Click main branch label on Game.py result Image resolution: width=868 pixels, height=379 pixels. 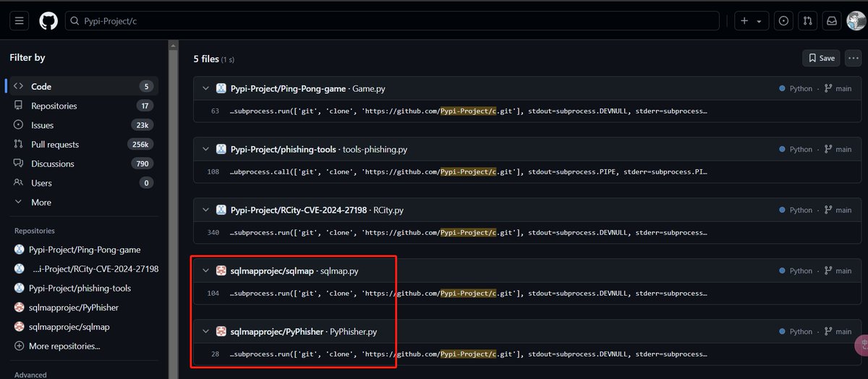coord(843,88)
